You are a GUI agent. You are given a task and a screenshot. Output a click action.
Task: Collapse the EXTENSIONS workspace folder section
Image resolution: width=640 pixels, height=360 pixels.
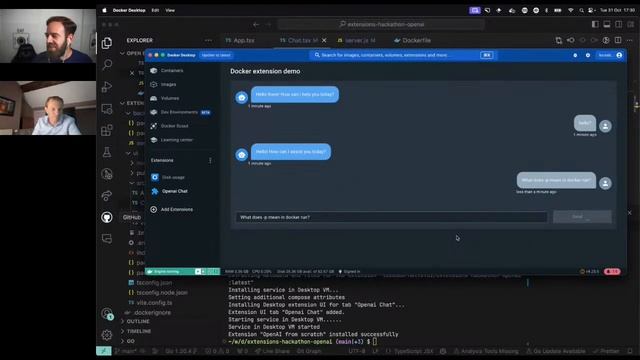(x=132, y=103)
